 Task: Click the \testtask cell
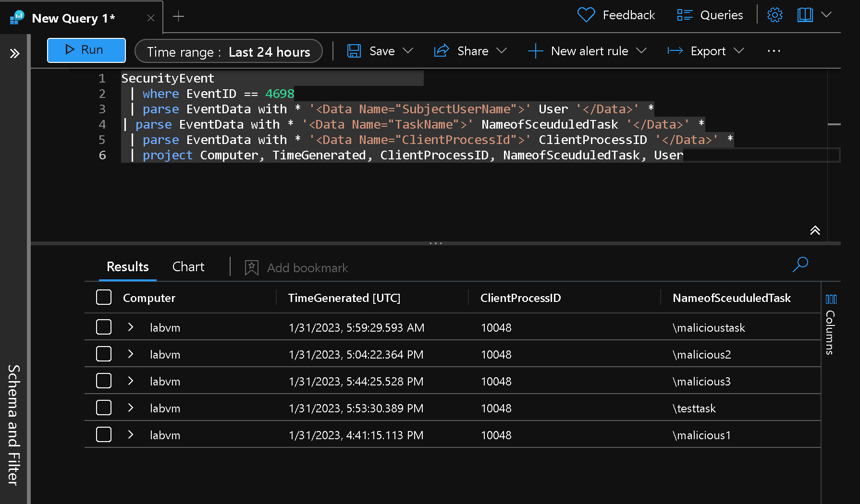(x=694, y=408)
